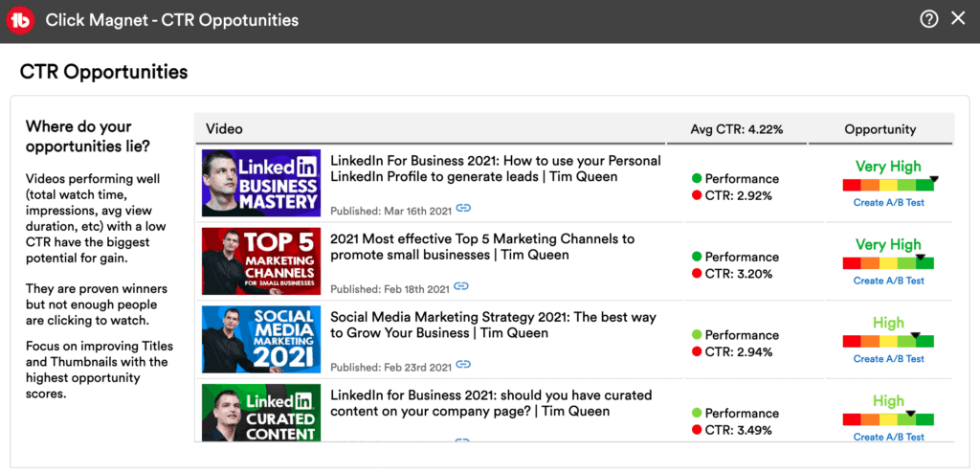Sort by the Video column header

225,129
